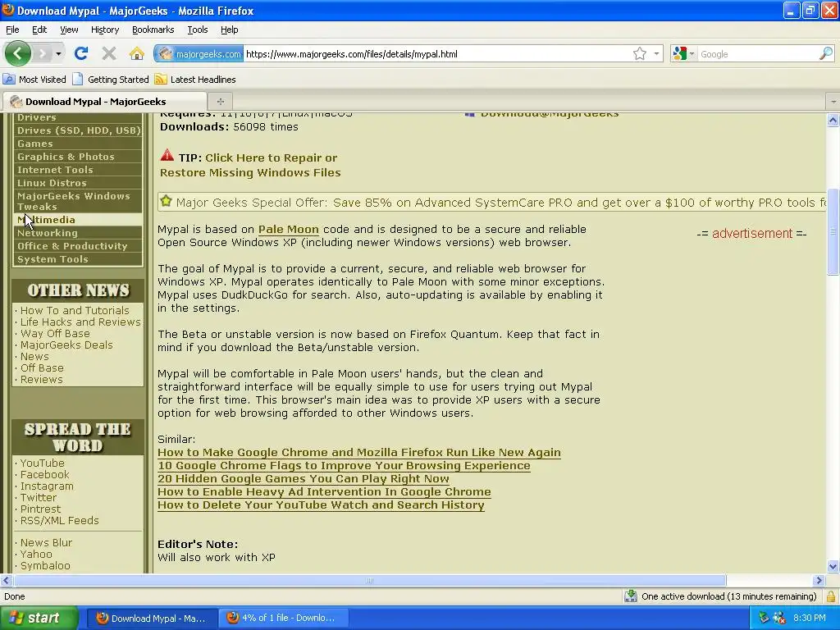Open the Symbaloo link

coord(45,566)
